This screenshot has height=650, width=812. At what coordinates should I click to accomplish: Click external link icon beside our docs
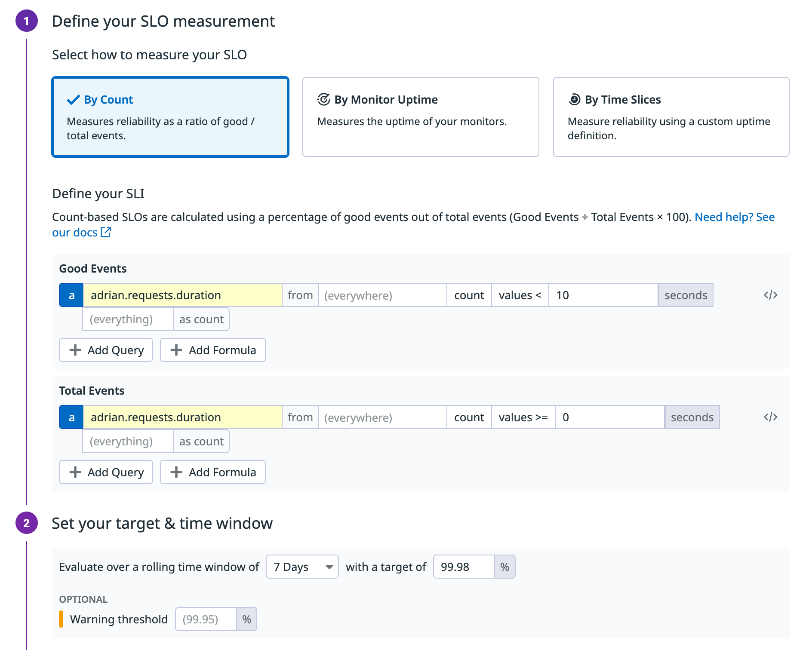pyautogui.click(x=106, y=232)
